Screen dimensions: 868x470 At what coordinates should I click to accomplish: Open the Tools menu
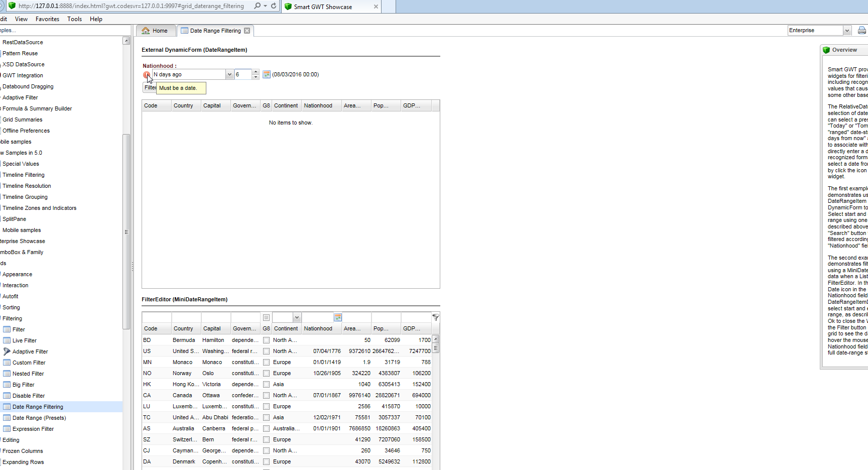click(x=74, y=19)
